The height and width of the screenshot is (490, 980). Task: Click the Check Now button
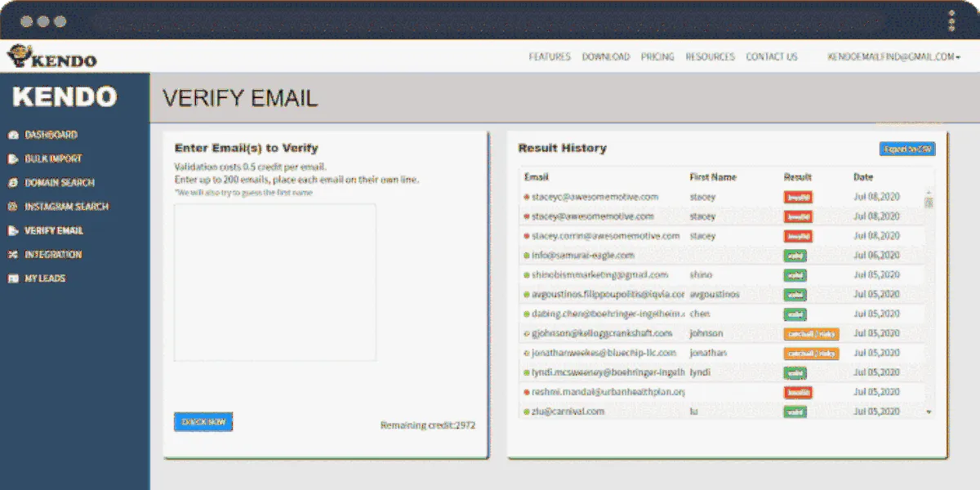203,422
